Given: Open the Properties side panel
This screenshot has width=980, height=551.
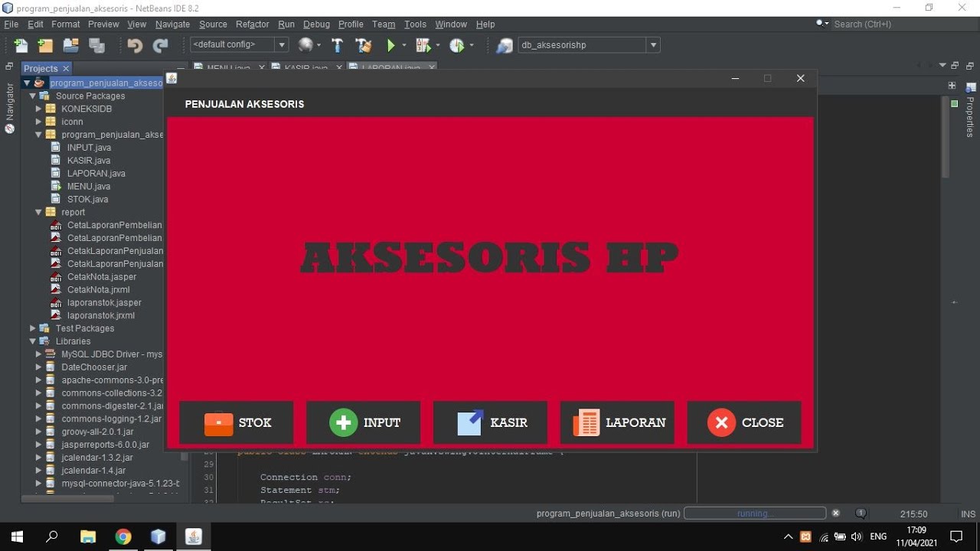Looking at the screenshot, I should (970, 111).
